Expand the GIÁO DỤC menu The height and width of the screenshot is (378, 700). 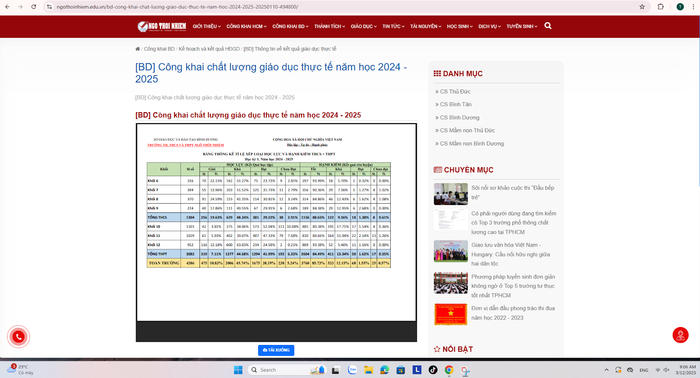[363, 26]
